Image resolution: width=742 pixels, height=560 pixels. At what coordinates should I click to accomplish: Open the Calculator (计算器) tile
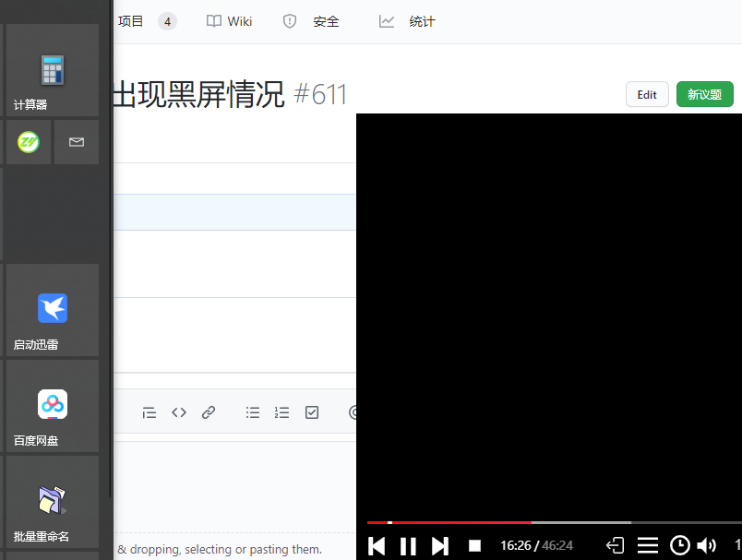coord(53,70)
